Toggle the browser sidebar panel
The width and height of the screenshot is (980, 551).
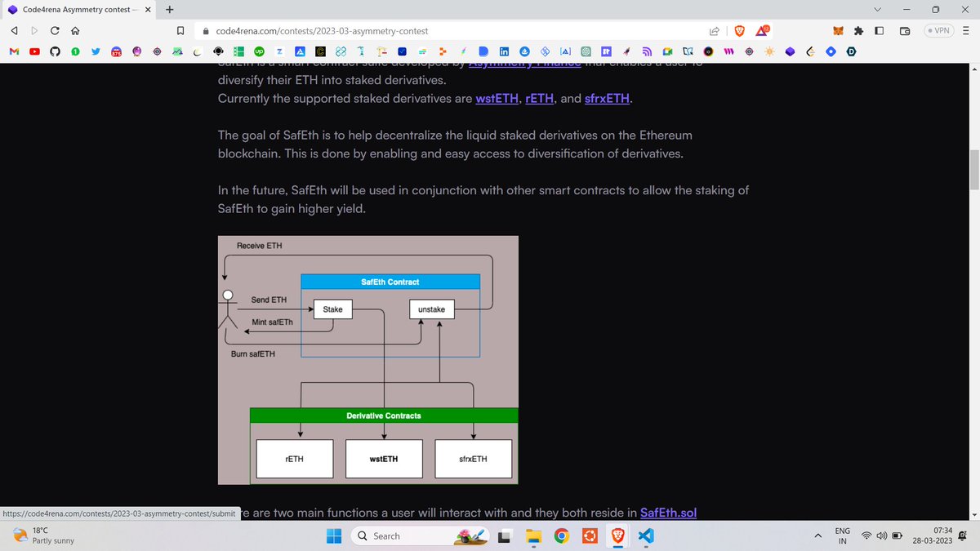coord(880,31)
